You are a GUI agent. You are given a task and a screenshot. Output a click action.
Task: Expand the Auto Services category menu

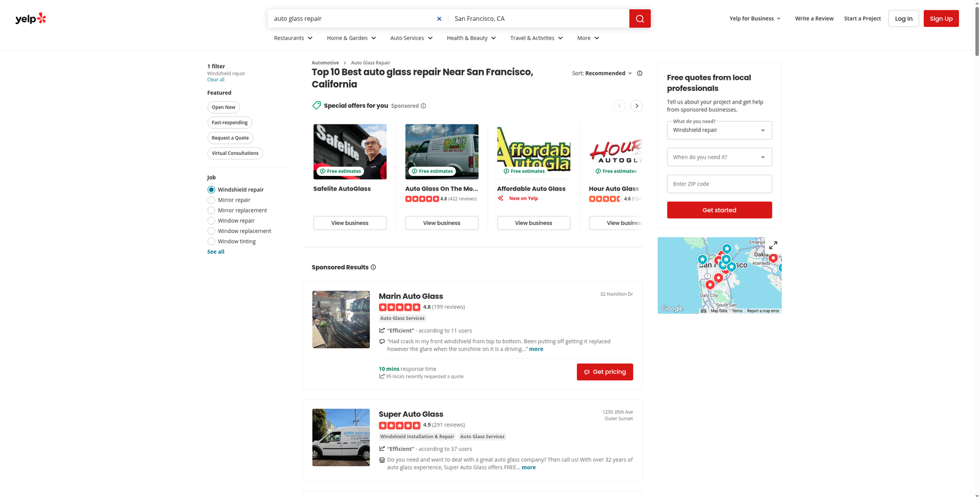(x=412, y=38)
